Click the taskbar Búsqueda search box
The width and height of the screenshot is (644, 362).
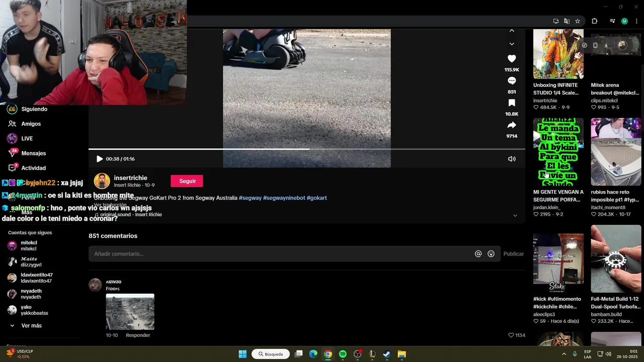pyautogui.click(x=271, y=354)
